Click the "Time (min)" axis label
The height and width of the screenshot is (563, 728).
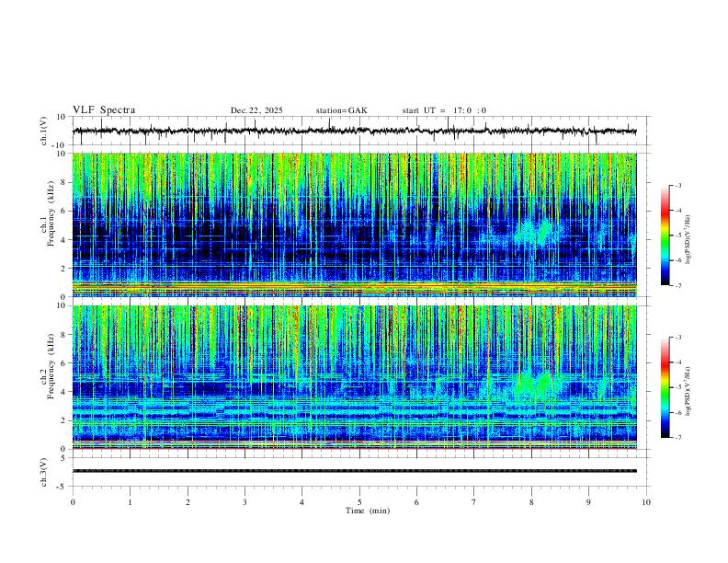pos(368,511)
